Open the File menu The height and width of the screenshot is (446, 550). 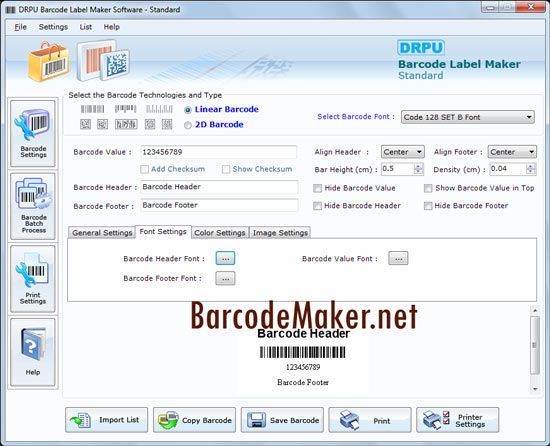coord(20,27)
